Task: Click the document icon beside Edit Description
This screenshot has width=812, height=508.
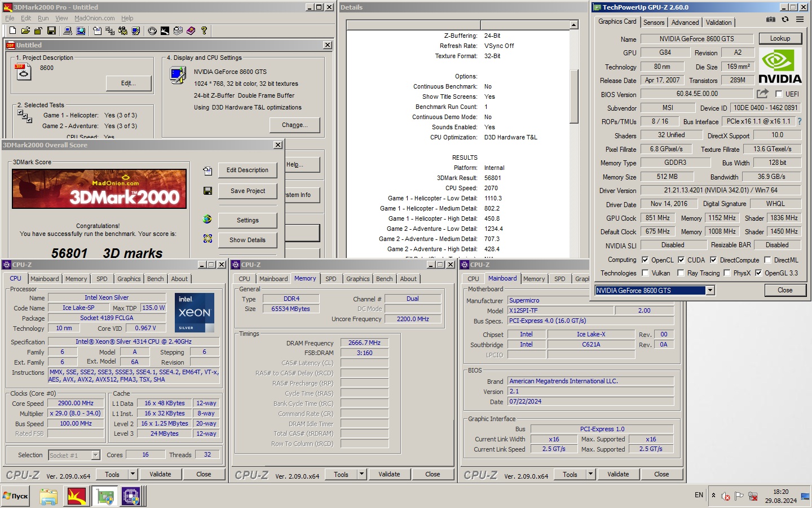Action: pyautogui.click(x=208, y=170)
